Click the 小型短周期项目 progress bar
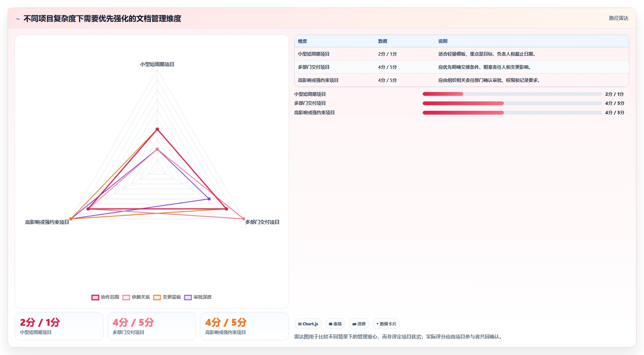The height and width of the screenshot is (355, 644). [x=512, y=94]
